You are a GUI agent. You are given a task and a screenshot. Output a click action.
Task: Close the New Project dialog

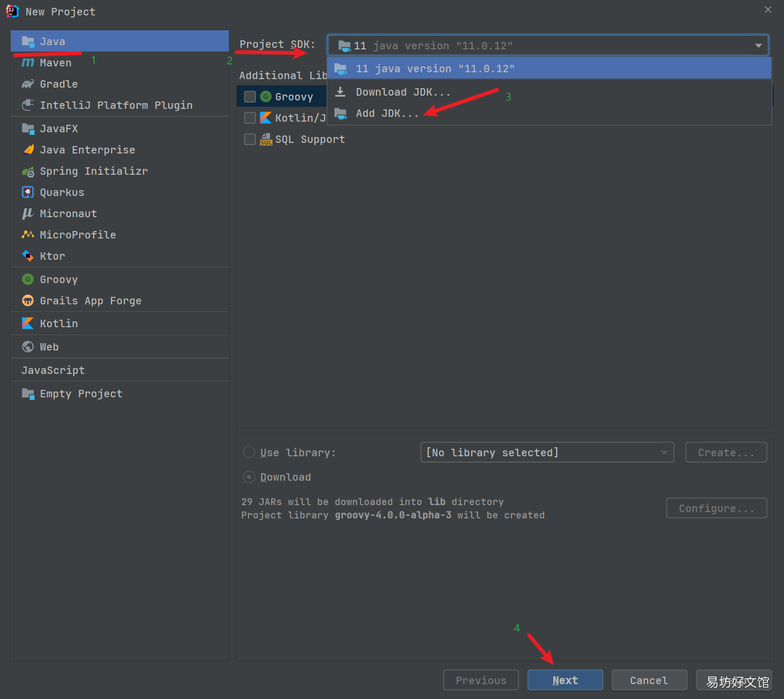[768, 10]
